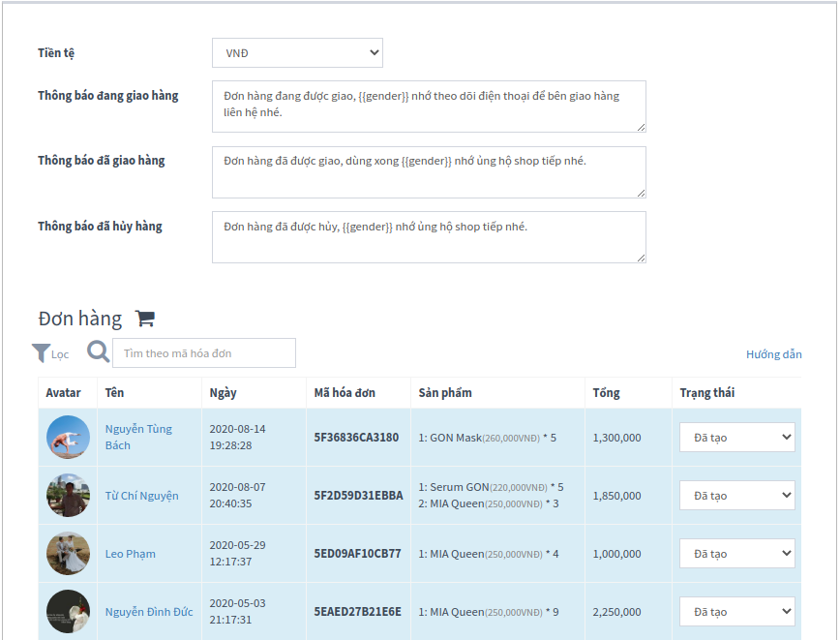Image resolution: width=840 pixels, height=640 pixels.
Task: Open status dropdown for order 5EAED27B21E6E
Action: (737, 612)
